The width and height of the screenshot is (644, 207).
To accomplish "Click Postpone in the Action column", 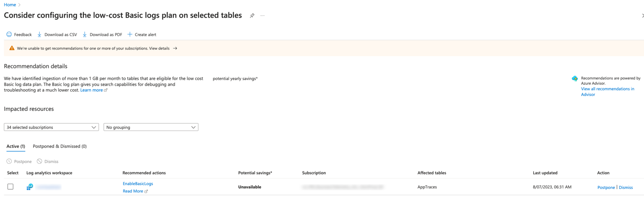I will (x=606, y=187).
